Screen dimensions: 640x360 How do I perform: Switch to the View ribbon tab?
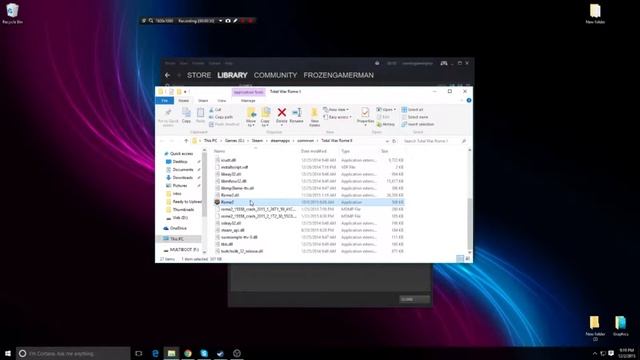(222, 100)
